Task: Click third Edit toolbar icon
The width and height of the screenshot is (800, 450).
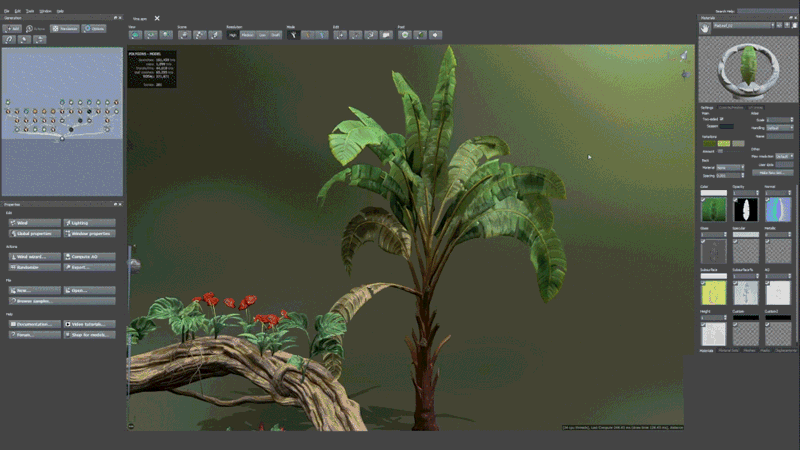Action: [x=371, y=35]
